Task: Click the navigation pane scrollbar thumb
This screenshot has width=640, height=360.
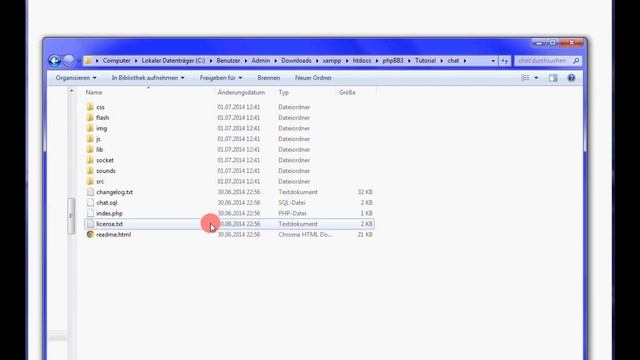Action: click(71, 216)
